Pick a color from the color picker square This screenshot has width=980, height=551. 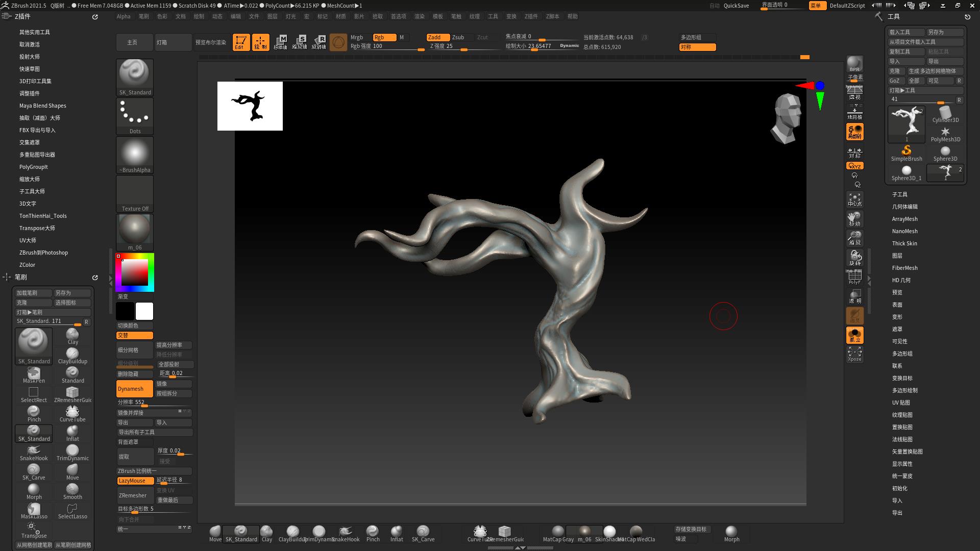[135, 272]
